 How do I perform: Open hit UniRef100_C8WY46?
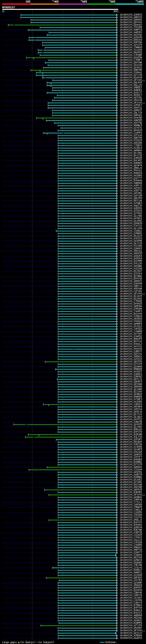click(x=131, y=593)
